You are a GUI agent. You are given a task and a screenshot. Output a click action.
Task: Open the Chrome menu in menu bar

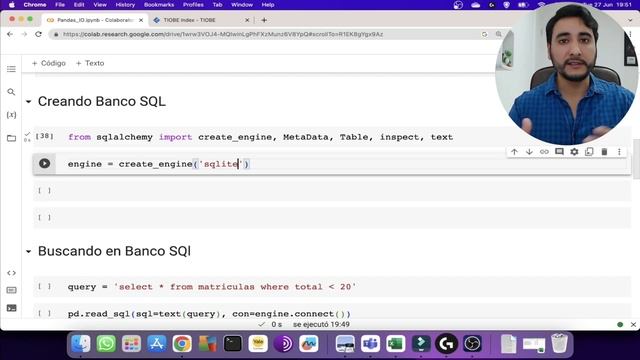35,5
